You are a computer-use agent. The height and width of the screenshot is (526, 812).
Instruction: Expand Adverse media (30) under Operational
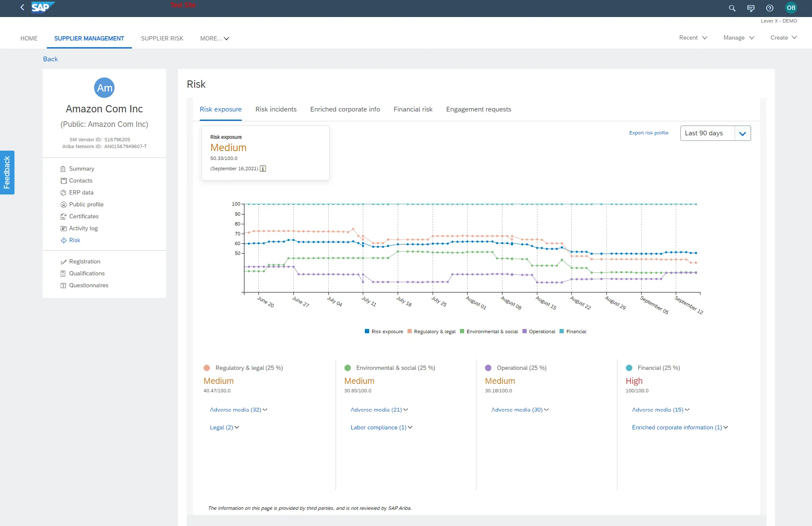click(520, 410)
